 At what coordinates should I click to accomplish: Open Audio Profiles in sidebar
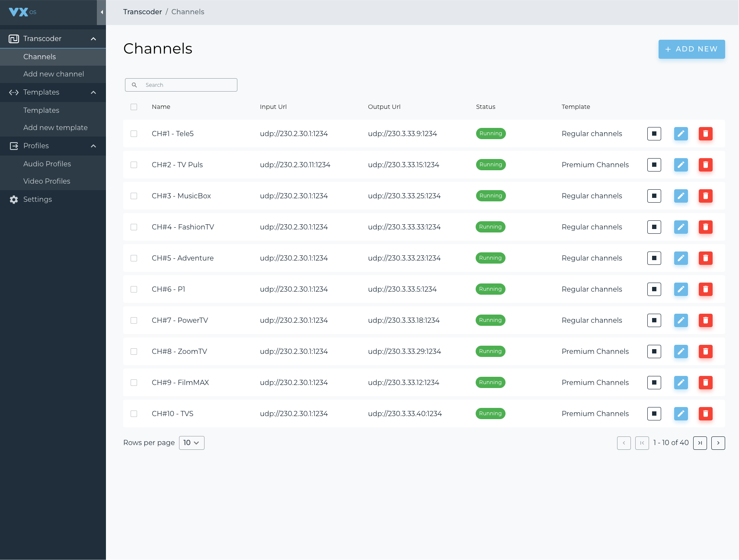tap(53, 164)
